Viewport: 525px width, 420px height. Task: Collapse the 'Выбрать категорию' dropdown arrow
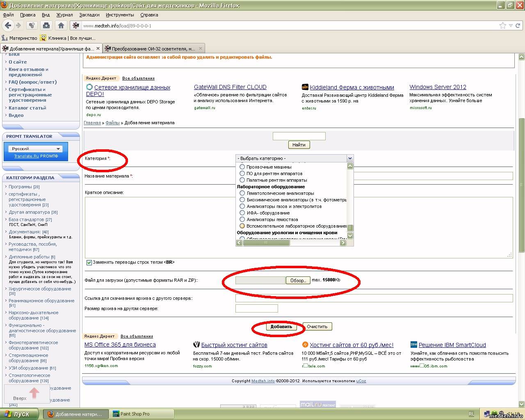[349, 158]
